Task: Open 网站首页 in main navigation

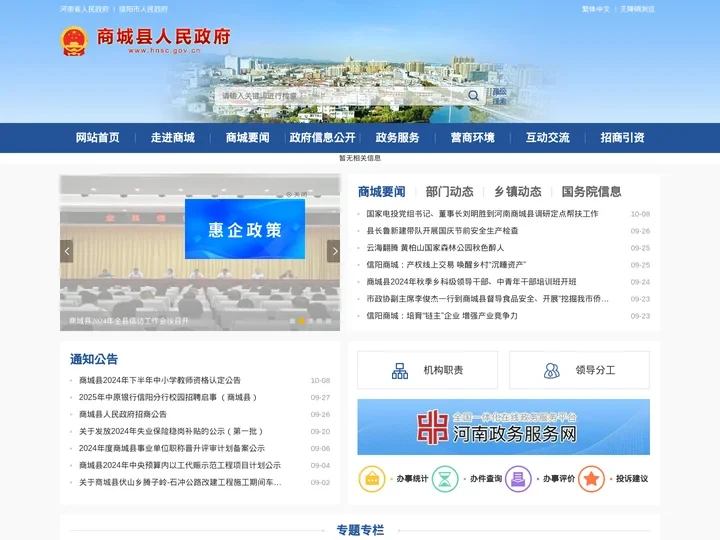Action: click(97, 138)
